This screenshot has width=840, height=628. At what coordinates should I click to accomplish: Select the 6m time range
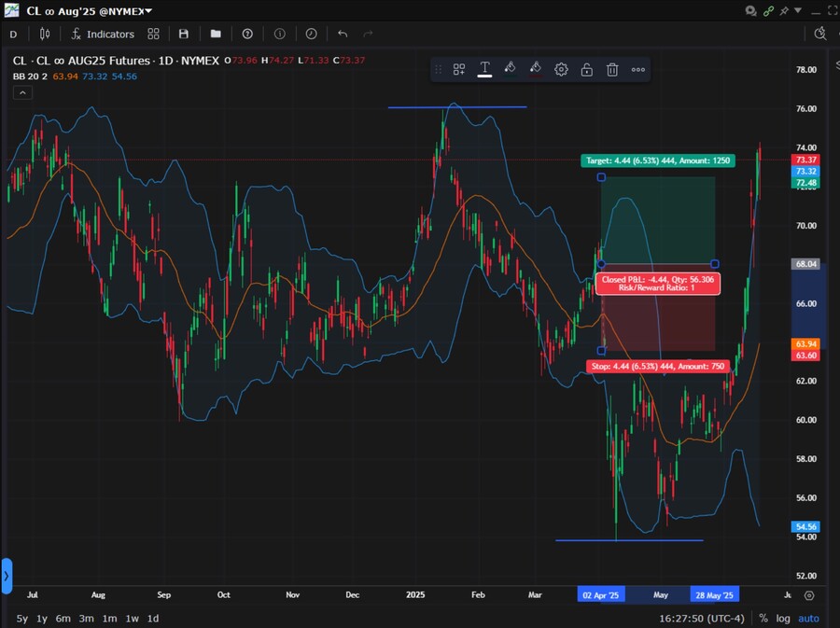click(x=63, y=619)
